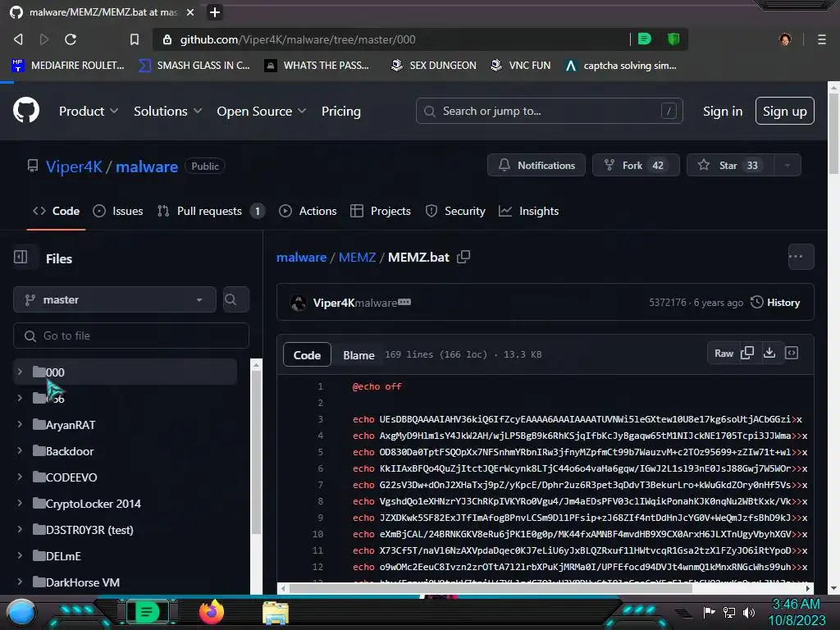The width and height of the screenshot is (840, 630).
Task: Open the Pull requests tab
Action: point(211,211)
